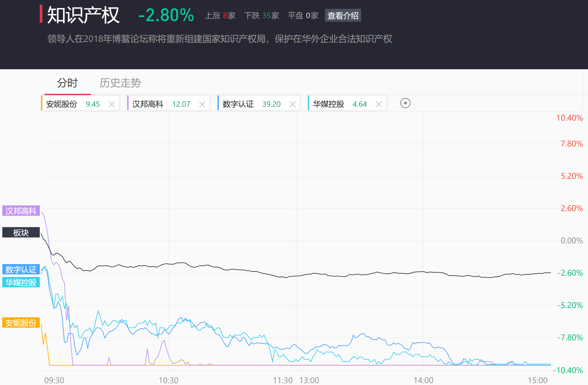Click the -7.80% axis label

pyautogui.click(x=570, y=337)
